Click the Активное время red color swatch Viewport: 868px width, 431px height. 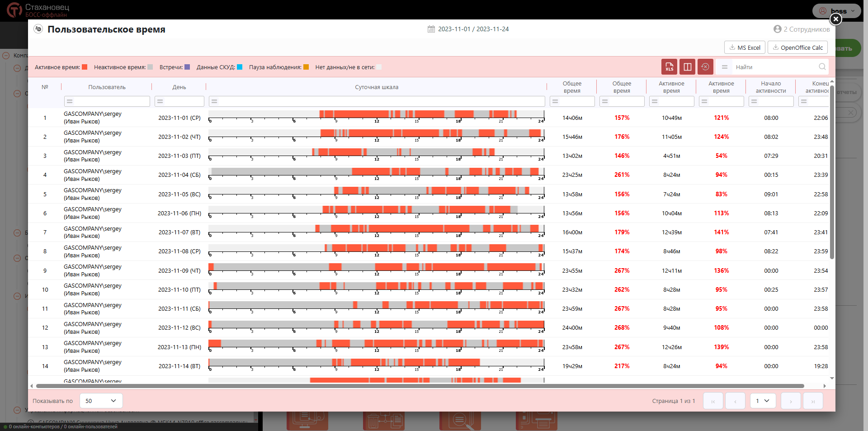click(85, 67)
